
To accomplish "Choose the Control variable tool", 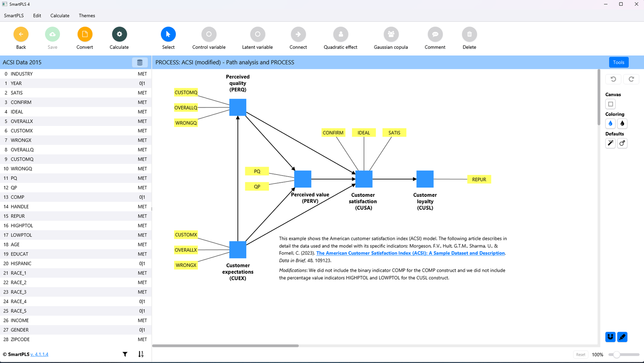I will click(x=209, y=34).
